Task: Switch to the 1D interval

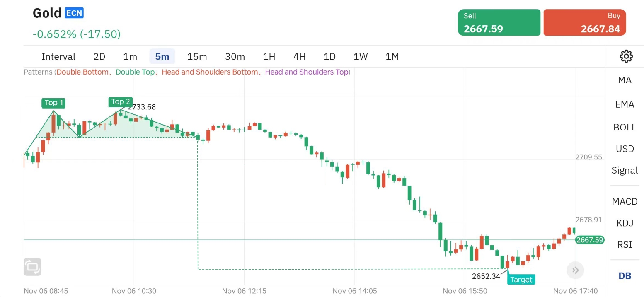Action: coord(329,57)
